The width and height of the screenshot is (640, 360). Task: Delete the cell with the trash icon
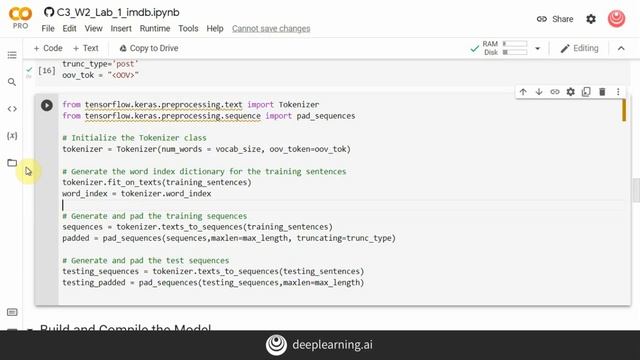coord(602,92)
